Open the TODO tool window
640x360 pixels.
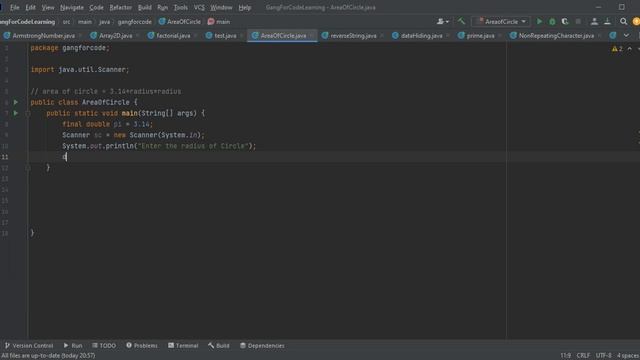tap(104, 346)
